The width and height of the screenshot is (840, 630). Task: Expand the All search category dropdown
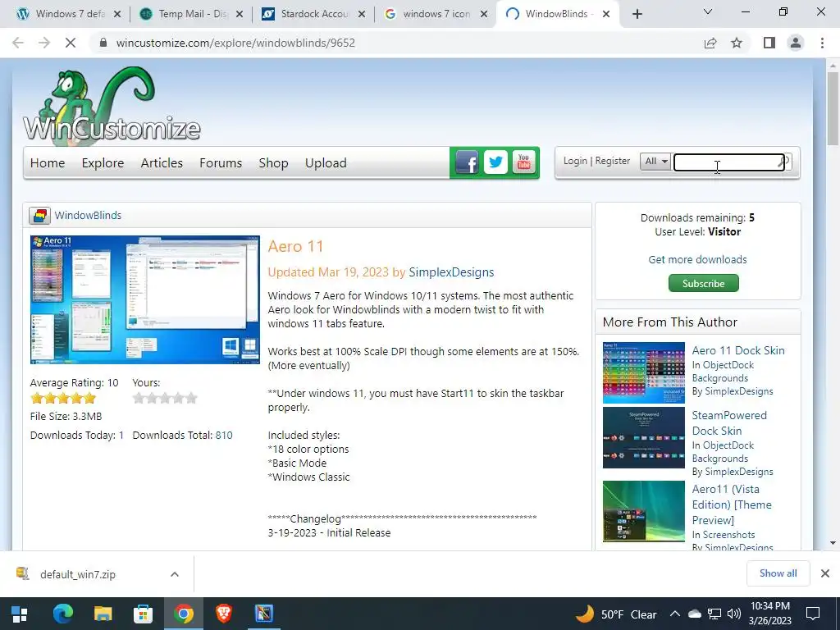tap(655, 162)
